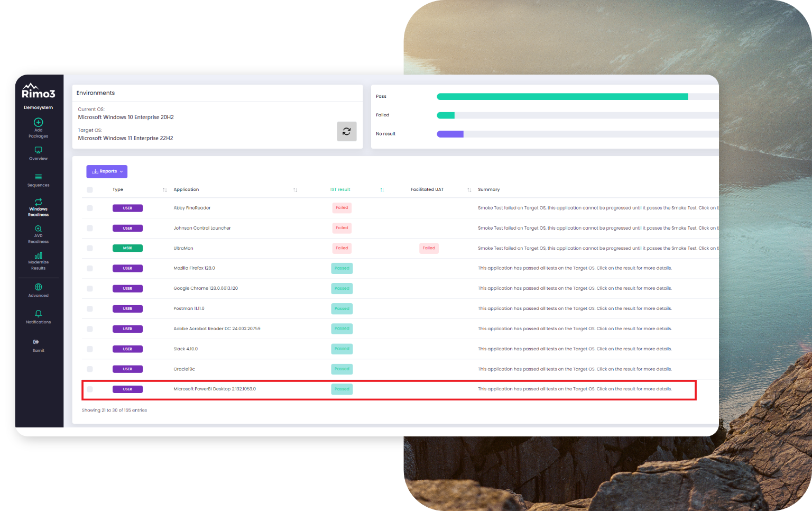812x511 pixels.
Task: Click the No result progress bar
Action: coord(577,134)
